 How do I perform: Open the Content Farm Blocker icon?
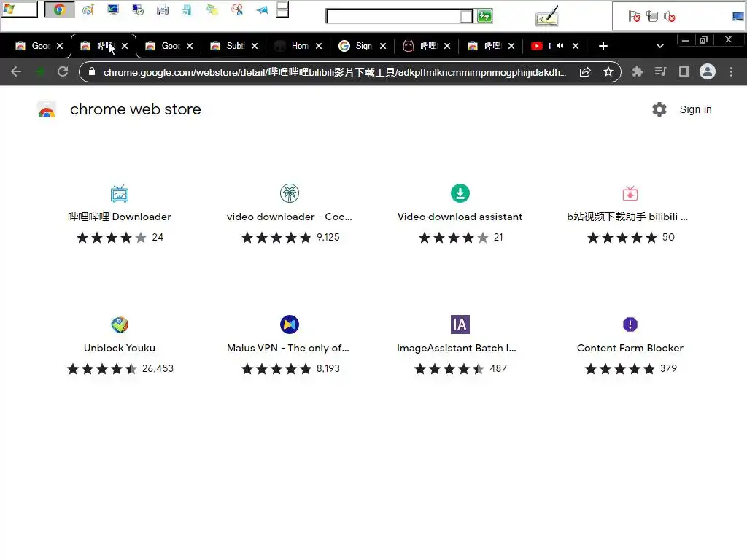[630, 324]
